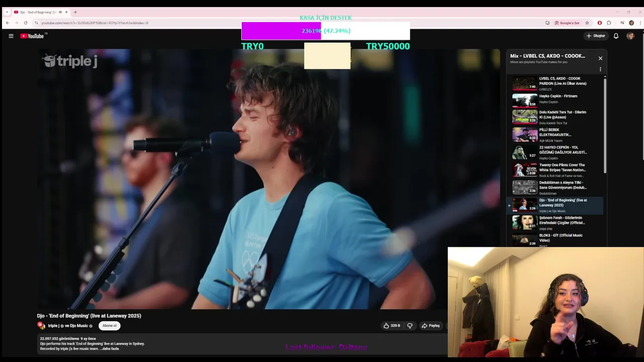Play LVBEL C5, AKDO - COOOK PARDON video
The image size is (644, 362).
[x=555, y=83]
